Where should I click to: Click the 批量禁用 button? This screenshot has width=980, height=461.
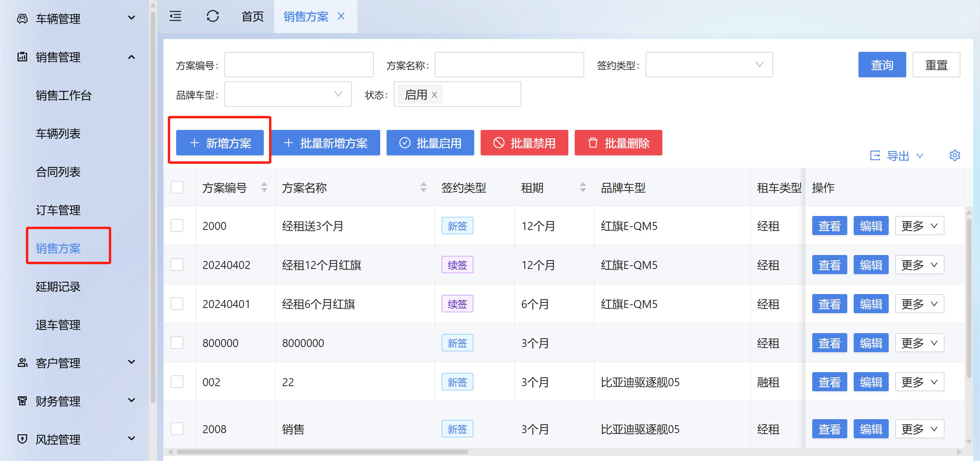[x=524, y=143]
